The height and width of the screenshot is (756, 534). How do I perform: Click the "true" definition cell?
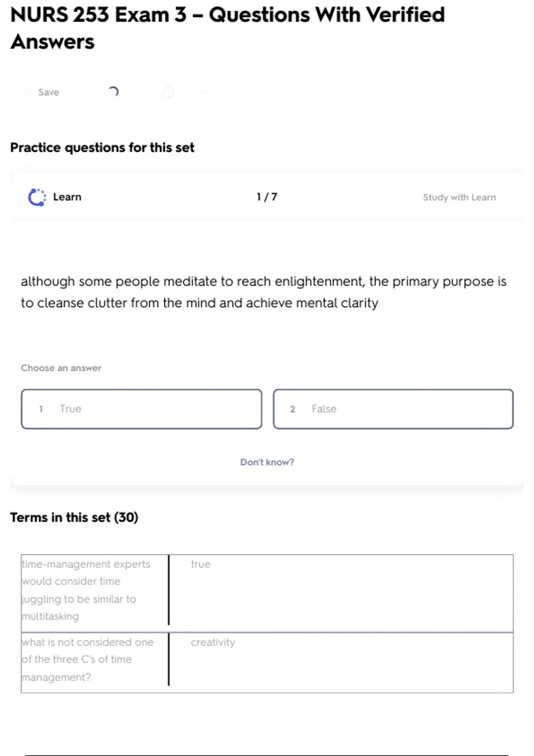pos(201,564)
